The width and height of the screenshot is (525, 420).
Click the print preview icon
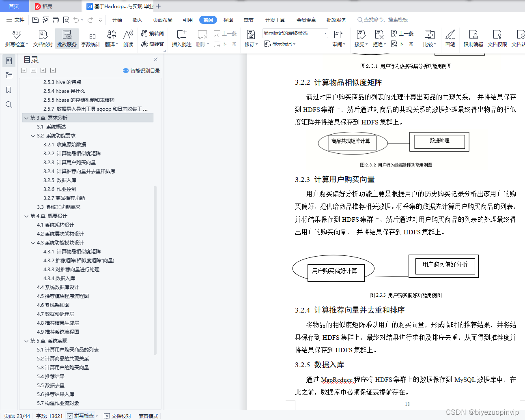tap(66, 20)
